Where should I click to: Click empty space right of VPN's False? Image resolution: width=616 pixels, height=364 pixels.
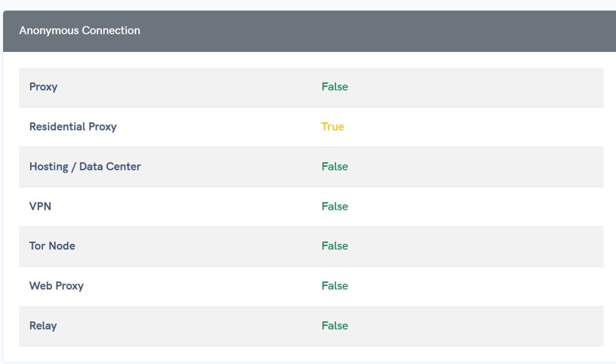pos(462,206)
